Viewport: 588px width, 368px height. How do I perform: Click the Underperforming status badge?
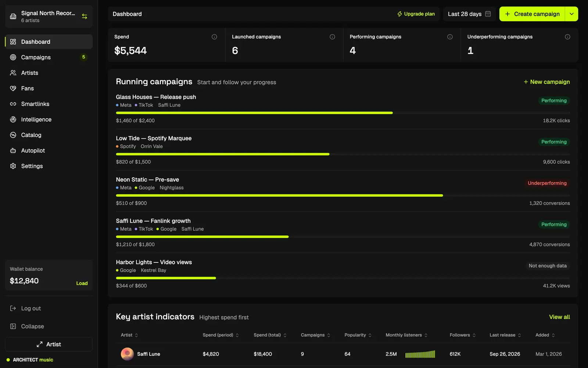tap(547, 183)
